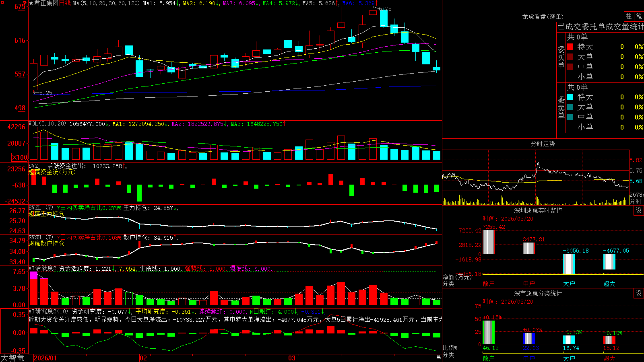Click the AI研究度2(10) indicator label

[49, 311]
